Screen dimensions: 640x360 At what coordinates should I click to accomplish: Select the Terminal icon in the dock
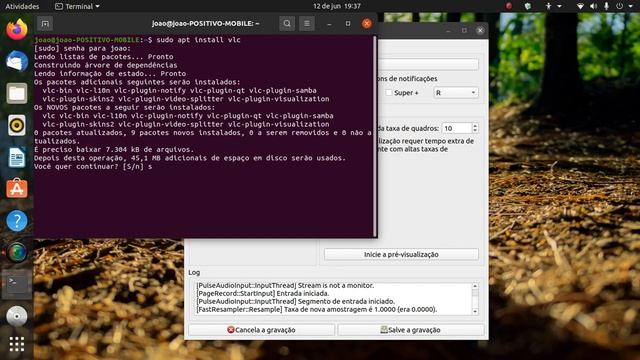(x=17, y=284)
